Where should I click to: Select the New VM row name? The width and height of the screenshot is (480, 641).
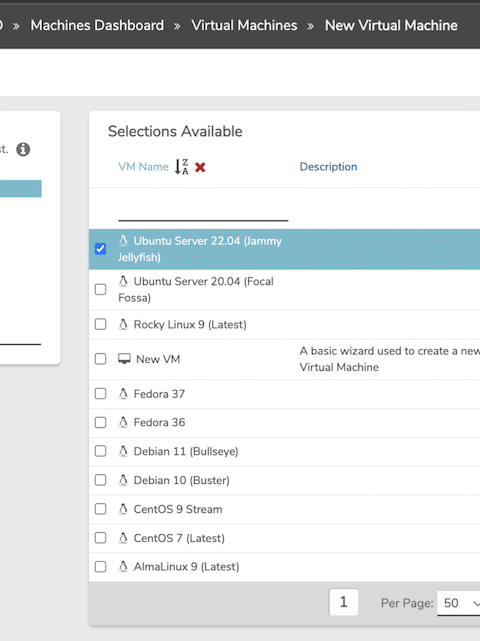click(x=158, y=359)
